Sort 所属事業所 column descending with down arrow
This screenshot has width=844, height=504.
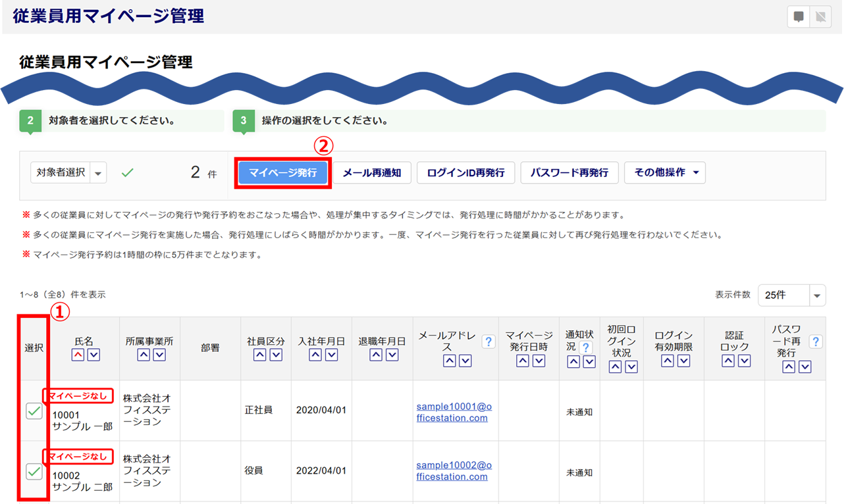[x=159, y=355]
